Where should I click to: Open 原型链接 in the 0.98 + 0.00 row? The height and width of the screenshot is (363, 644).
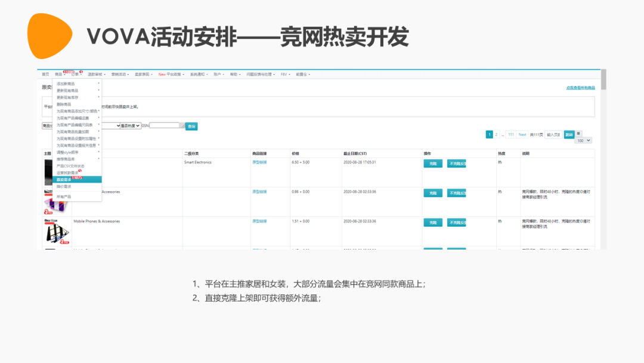pyautogui.click(x=259, y=192)
